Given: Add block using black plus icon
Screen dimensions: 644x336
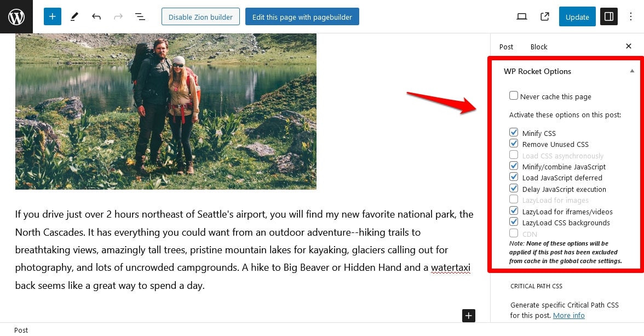Looking at the screenshot, I should [x=469, y=315].
